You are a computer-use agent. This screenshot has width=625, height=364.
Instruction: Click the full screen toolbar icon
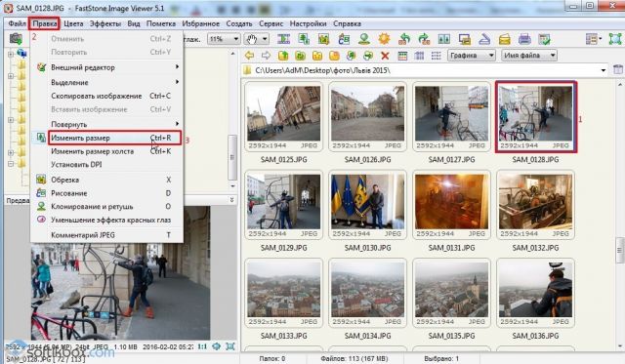click(615, 39)
